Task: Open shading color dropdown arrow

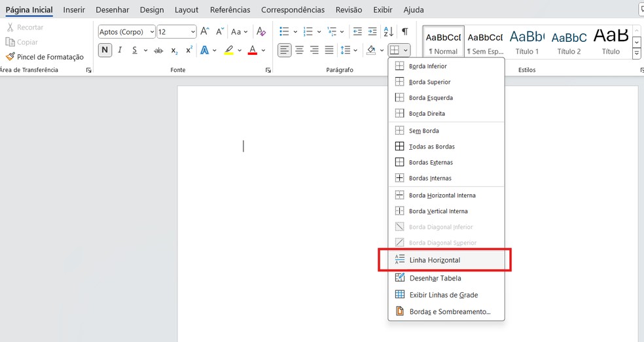Action: (382, 50)
